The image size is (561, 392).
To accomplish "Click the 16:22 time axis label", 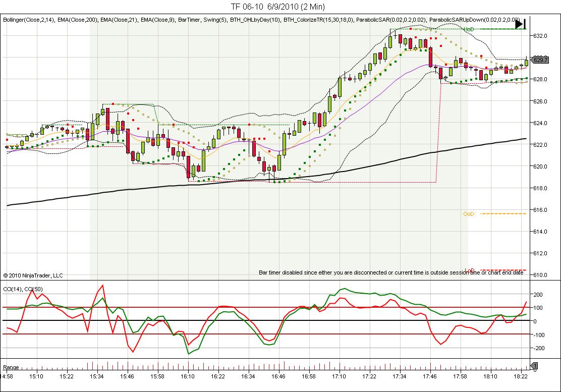I will (217, 376).
